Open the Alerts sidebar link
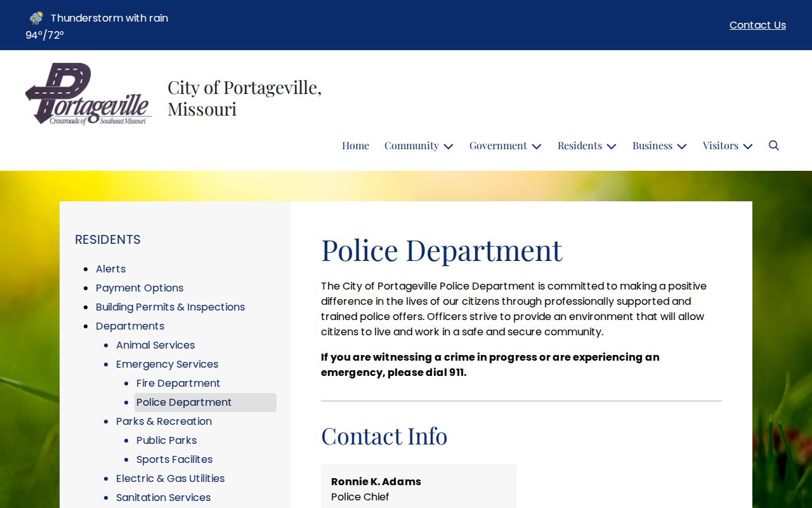This screenshot has height=508, width=812. coord(111,269)
